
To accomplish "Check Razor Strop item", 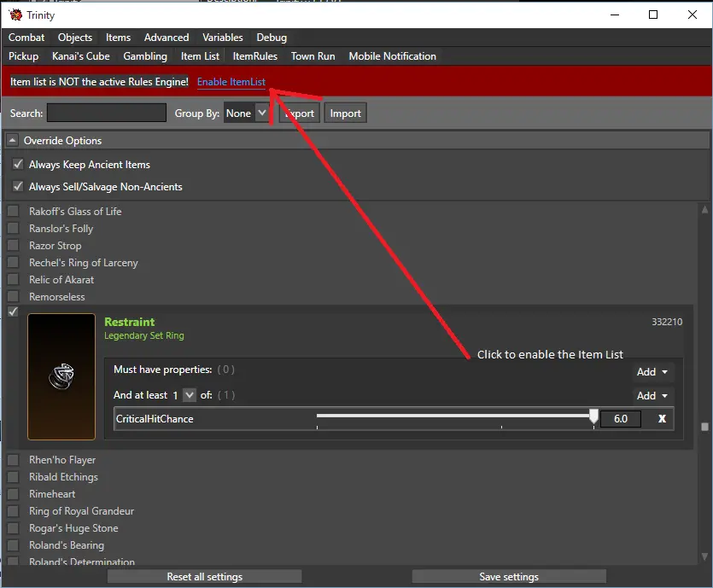I will 13,246.
